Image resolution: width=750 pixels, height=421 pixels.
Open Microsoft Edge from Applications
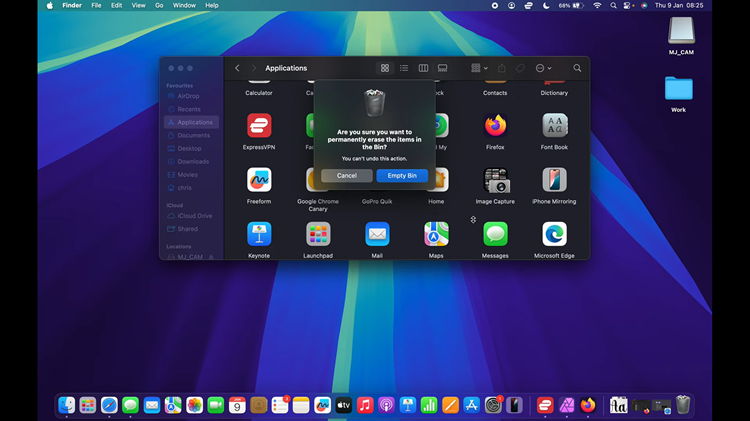[554, 234]
